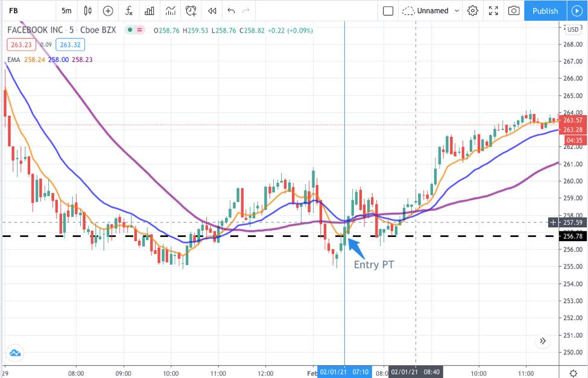Viewport: 588px width, 378px height.
Task: Click the purple EMA value 258.23
Action: [x=82, y=60]
